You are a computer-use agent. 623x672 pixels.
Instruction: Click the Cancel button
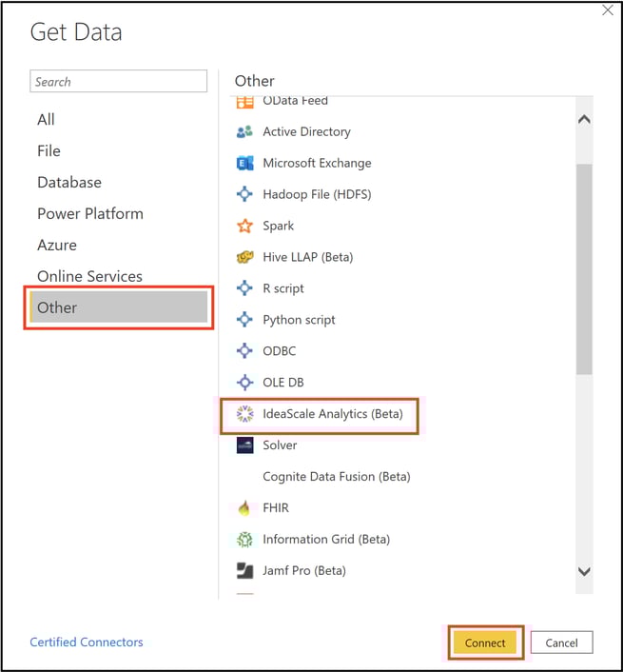(x=561, y=642)
